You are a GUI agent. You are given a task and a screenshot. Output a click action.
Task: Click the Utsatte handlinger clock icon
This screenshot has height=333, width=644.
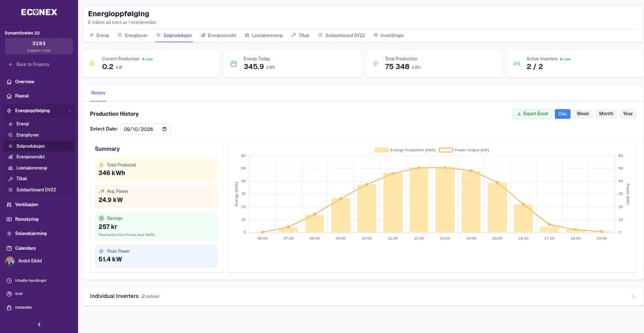(x=9, y=280)
